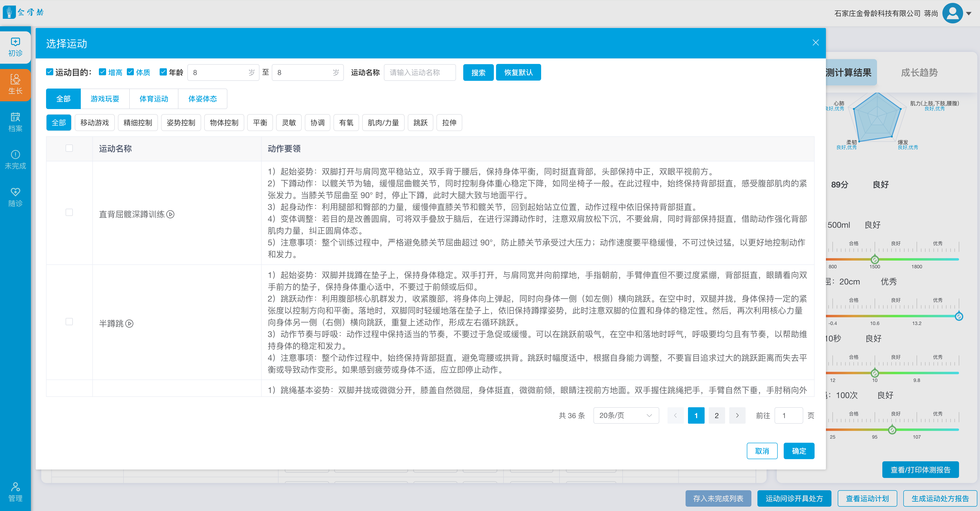Viewport: 980px width, 511px height.
Task: Click 查看/打印体测报告 button
Action: click(920, 470)
